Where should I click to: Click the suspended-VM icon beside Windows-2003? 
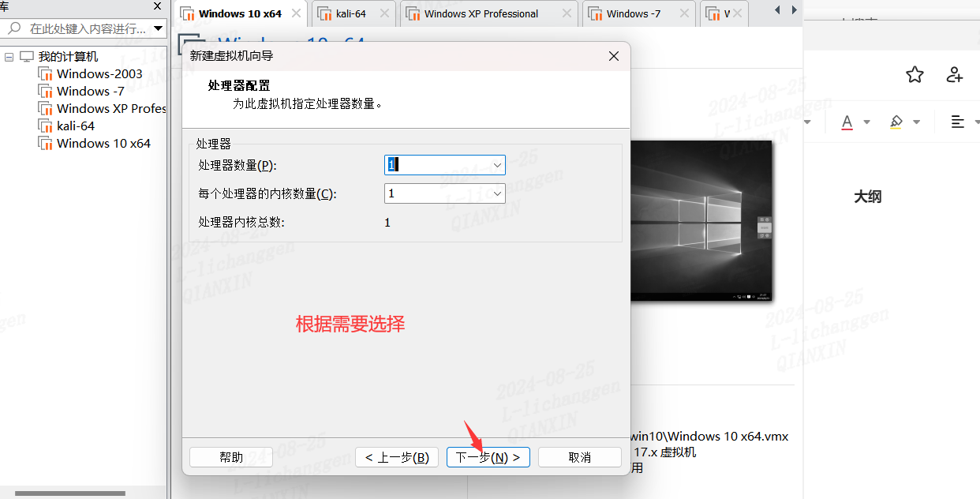point(45,73)
